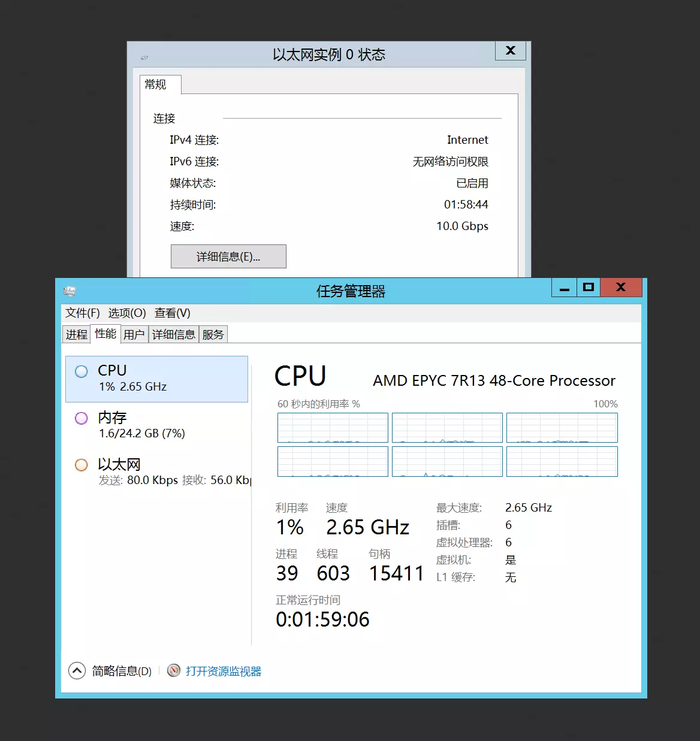Click the 最大速度 2.65 GHz value
This screenshot has width=700, height=741.
pyautogui.click(x=529, y=507)
